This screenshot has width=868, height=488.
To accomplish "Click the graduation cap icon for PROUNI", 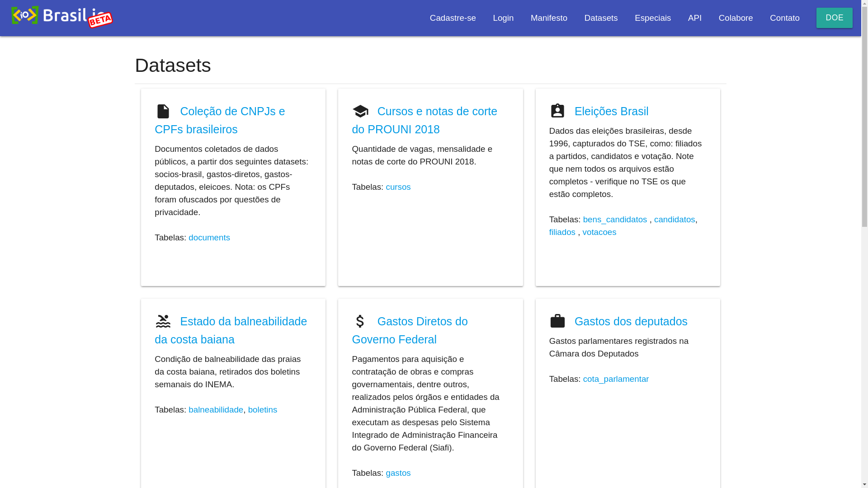I will tap(360, 111).
